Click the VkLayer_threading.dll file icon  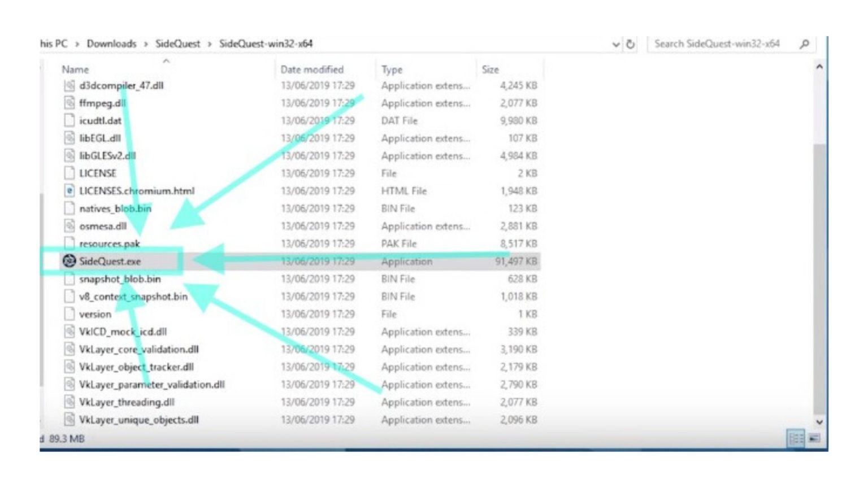(69, 402)
